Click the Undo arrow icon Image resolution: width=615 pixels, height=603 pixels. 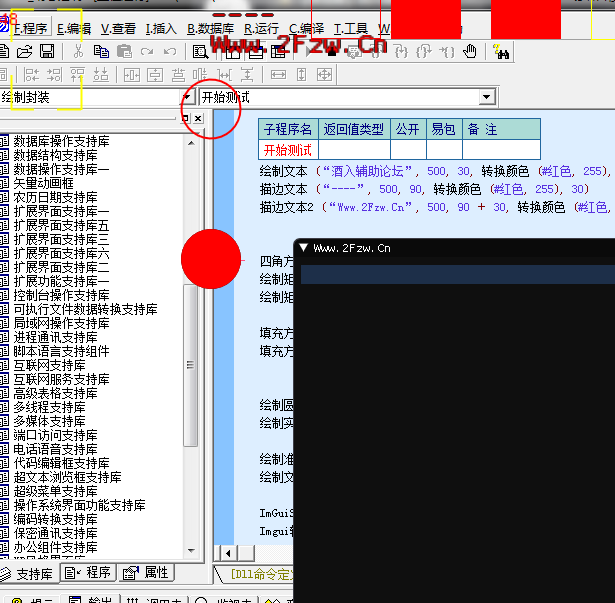170,52
